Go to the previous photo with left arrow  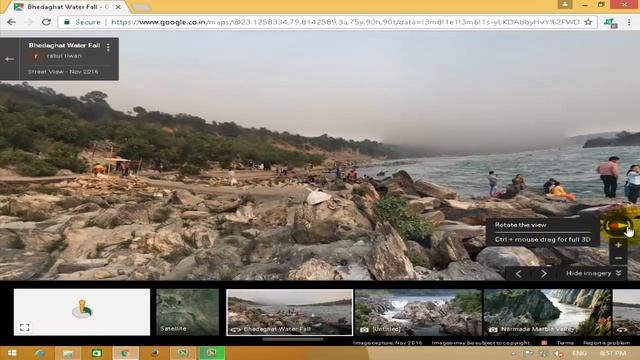pyautogui.click(x=518, y=273)
